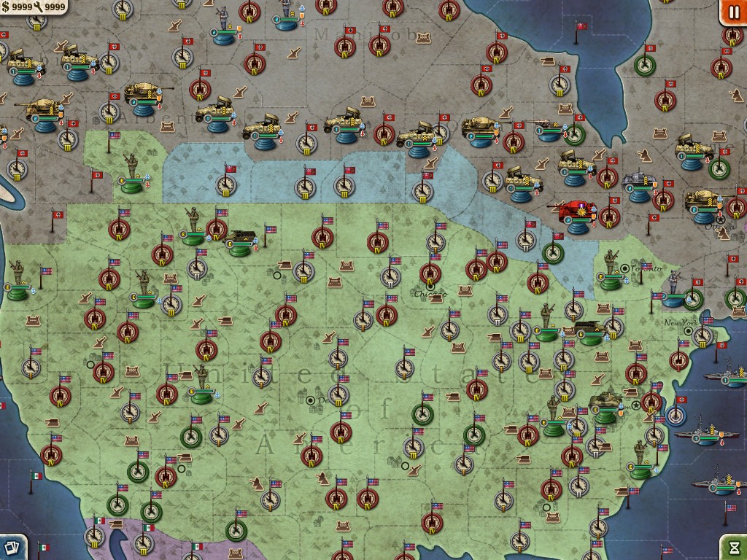Open the cards menu button

pos(12,548)
